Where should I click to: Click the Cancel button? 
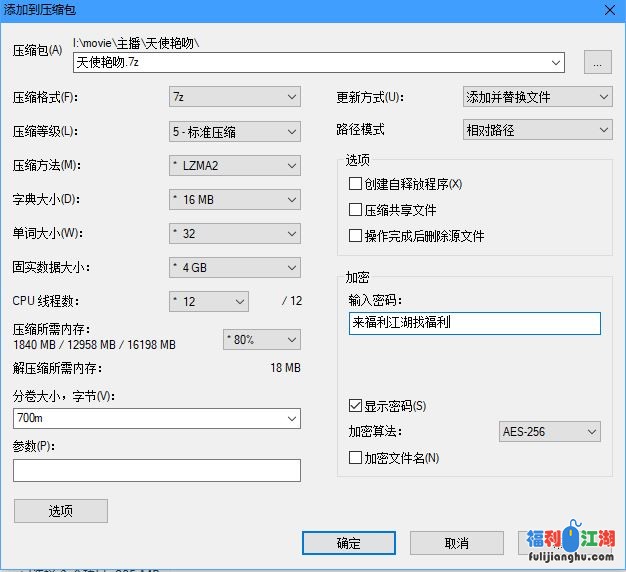[x=456, y=543]
